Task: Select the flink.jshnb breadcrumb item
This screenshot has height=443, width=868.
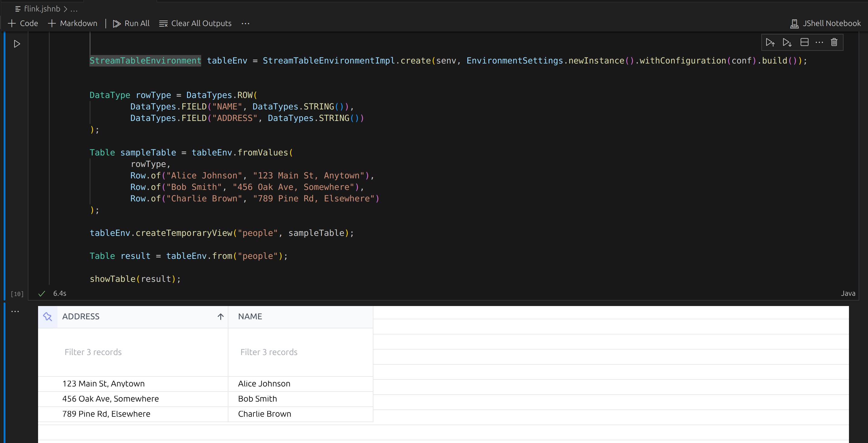Action: click(42, 9)
